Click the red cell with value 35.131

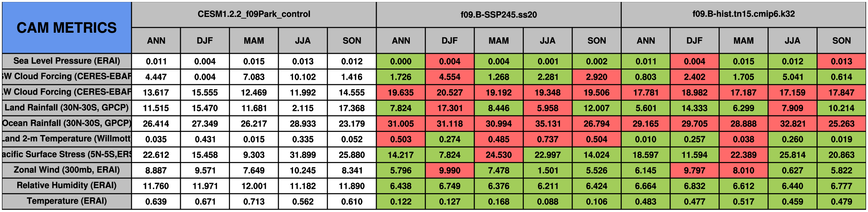coord(548,124)
